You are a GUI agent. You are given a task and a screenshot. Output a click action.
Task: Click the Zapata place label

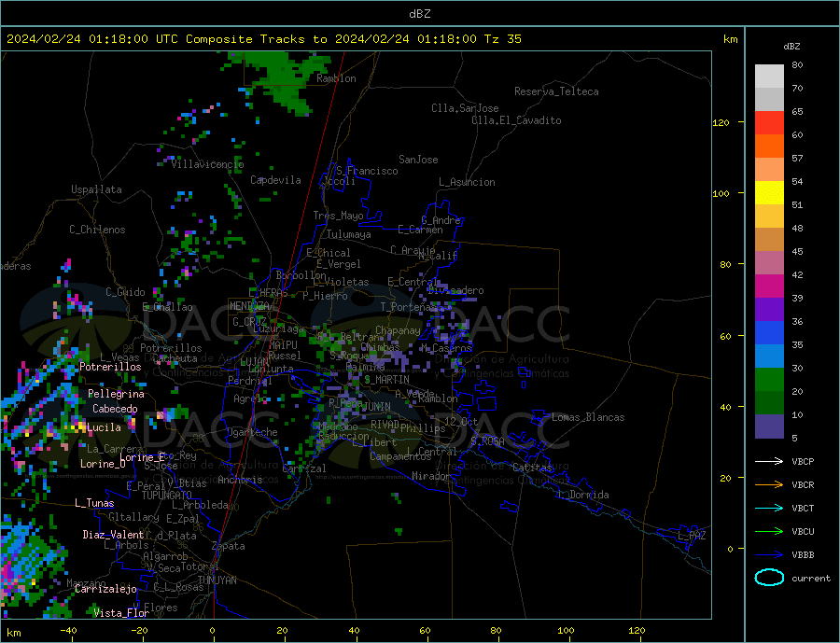(x=229, y=547)
